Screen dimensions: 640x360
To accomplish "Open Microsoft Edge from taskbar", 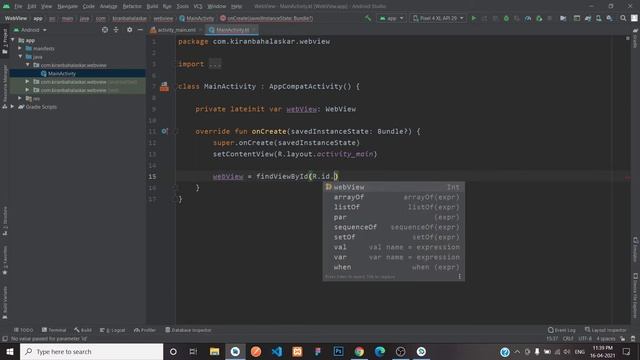I will (x=380, y=351).
